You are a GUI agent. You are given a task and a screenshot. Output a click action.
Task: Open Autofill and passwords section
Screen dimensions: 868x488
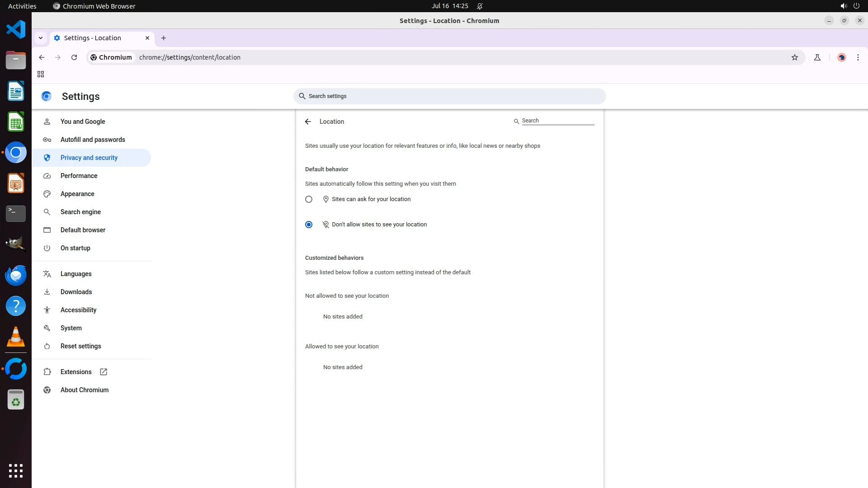coord(93,140)
